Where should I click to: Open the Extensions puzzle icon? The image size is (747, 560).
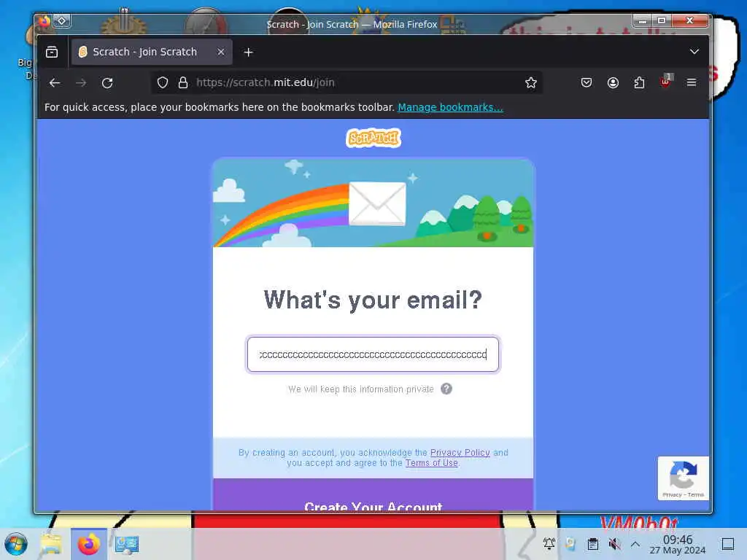pos(639,83)
